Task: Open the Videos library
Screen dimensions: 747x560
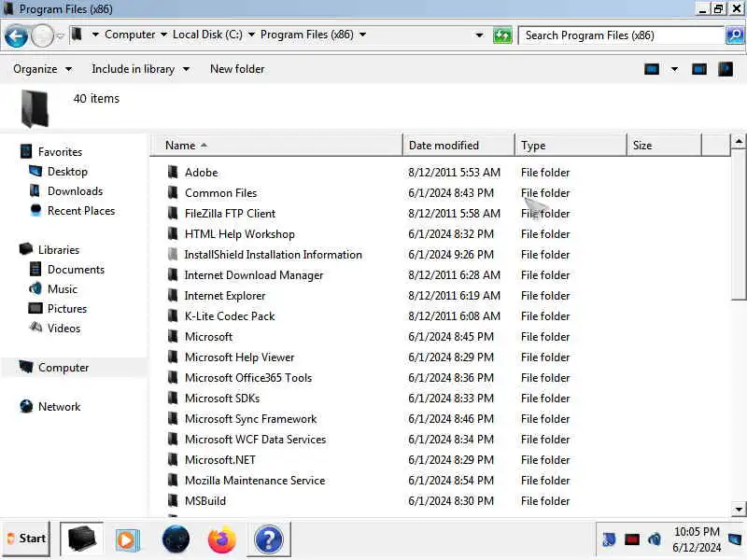Action: coord(63,329)
